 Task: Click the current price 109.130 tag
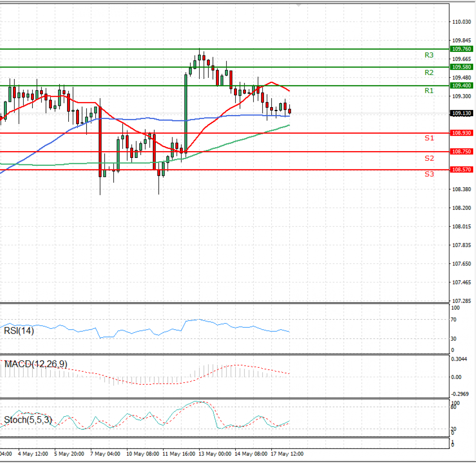coord(461,113)
